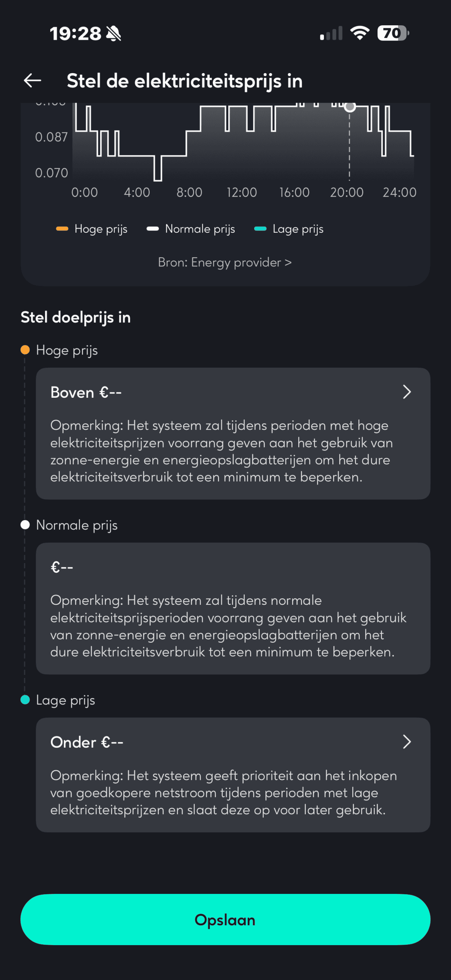Image resolution: width=451 pixels, height=980 pixels.
Task: Open the Boven € high price chevron
Action: click(407, 392)
